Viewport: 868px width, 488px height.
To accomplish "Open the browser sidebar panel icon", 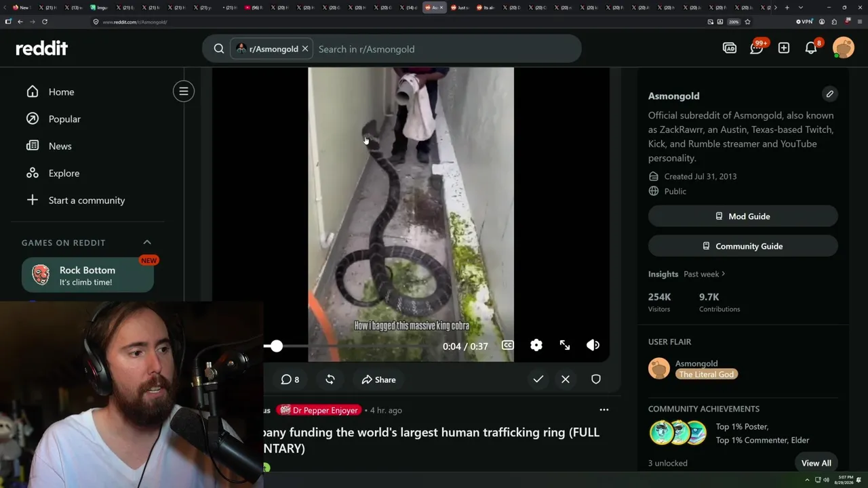I will pos(8,22).
